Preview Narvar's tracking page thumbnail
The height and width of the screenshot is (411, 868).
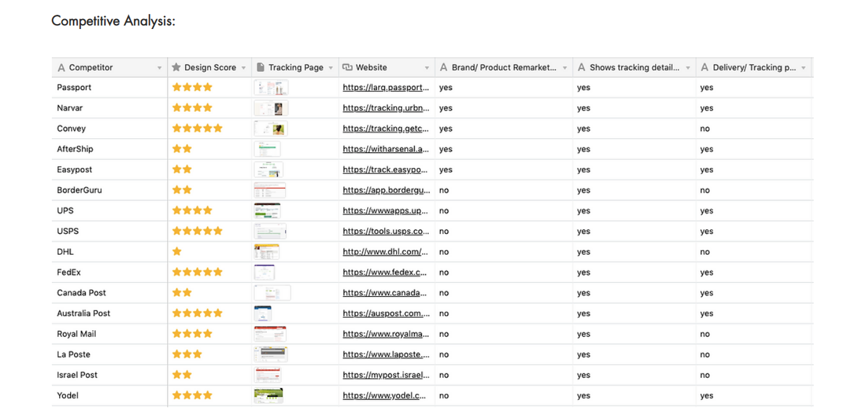[271, 108]
